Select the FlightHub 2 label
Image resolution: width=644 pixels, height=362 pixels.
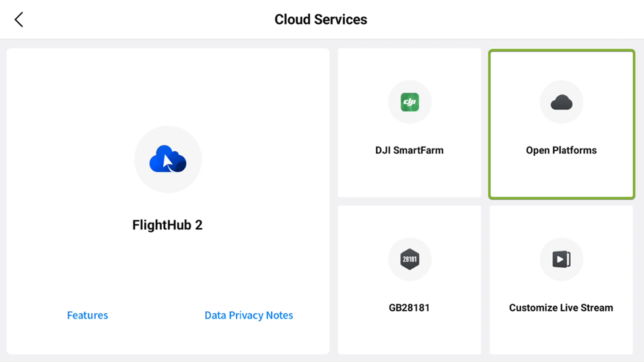tap(168, 225)
